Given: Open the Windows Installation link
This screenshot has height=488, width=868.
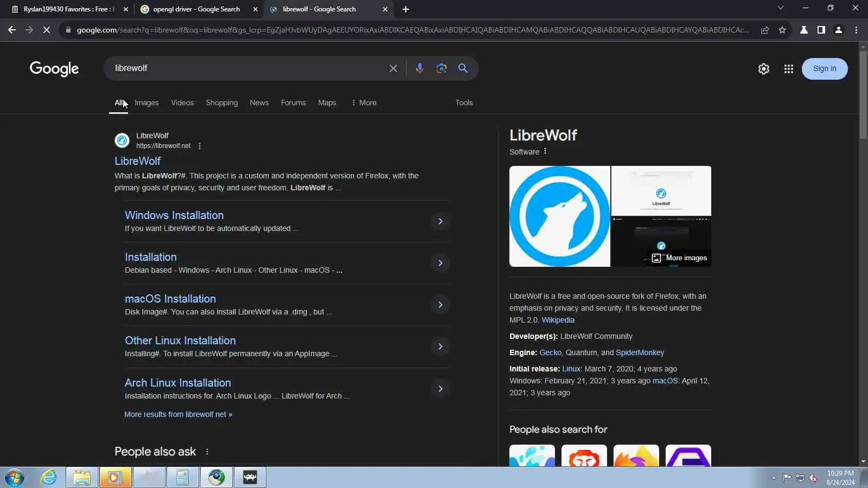Looking at the screenshot, I should [174, 215].
